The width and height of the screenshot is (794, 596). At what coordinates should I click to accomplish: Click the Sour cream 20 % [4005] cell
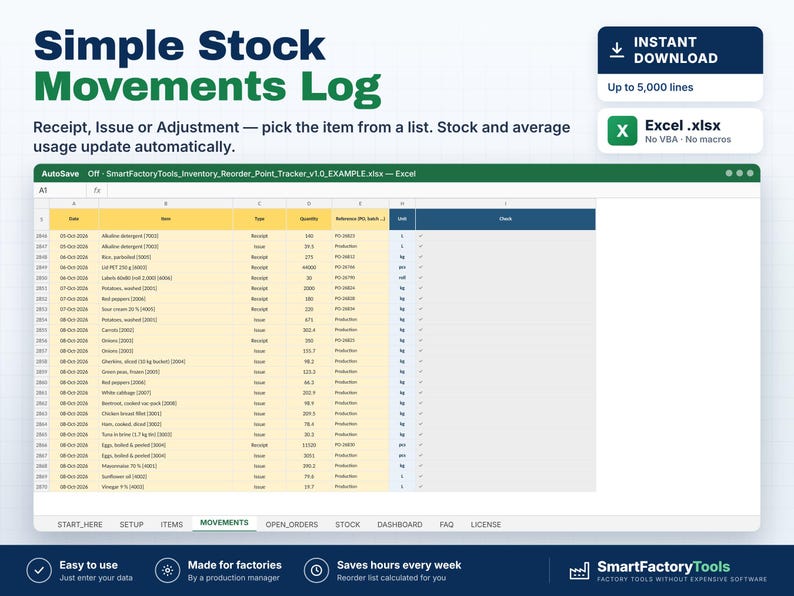coord(166,309)
